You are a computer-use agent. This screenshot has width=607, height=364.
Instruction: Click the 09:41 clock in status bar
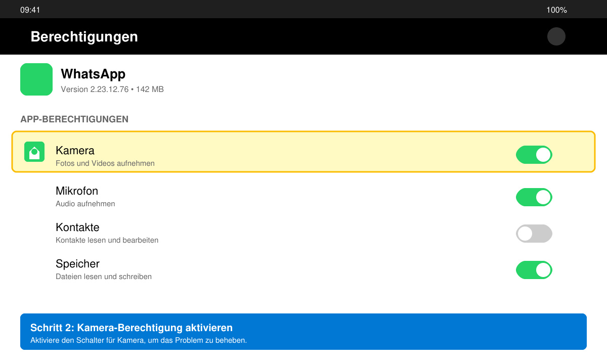pyautogui.click(x=30, y=10)
